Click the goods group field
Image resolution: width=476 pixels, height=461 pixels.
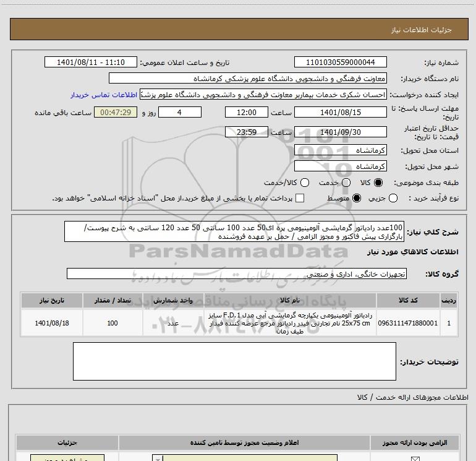237,274
